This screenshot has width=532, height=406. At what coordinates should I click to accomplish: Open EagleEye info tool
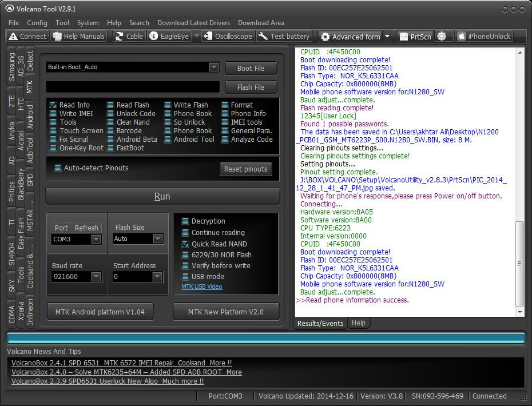tap(169, 36)
